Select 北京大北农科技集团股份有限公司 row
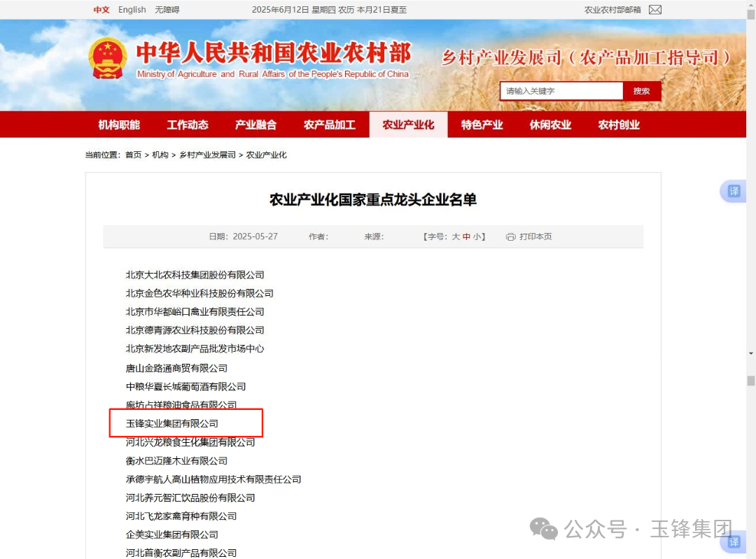Image resolution: width=756 pixels, height=559 pixels. pos(195,275)
